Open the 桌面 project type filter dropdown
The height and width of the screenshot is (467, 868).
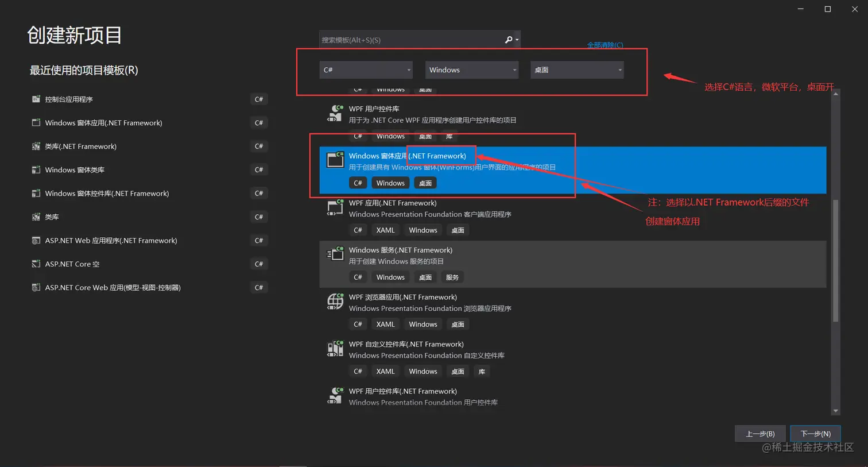[x=577, y=70]
